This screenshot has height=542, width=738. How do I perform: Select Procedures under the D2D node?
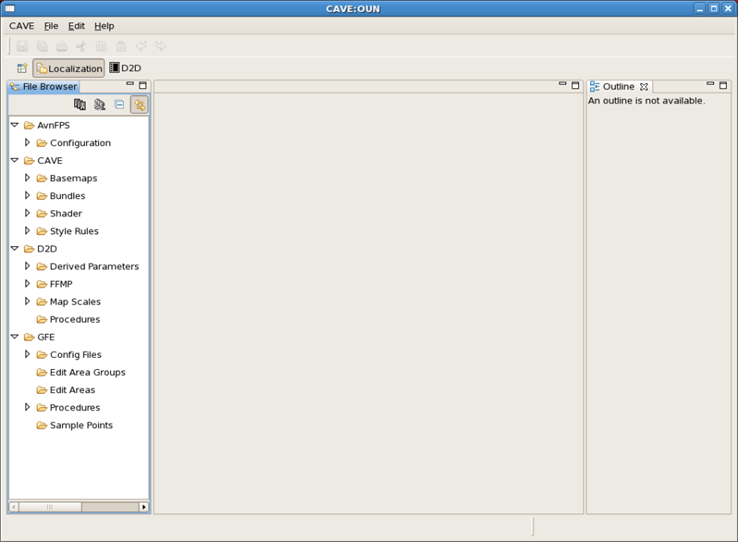(75, 319)
